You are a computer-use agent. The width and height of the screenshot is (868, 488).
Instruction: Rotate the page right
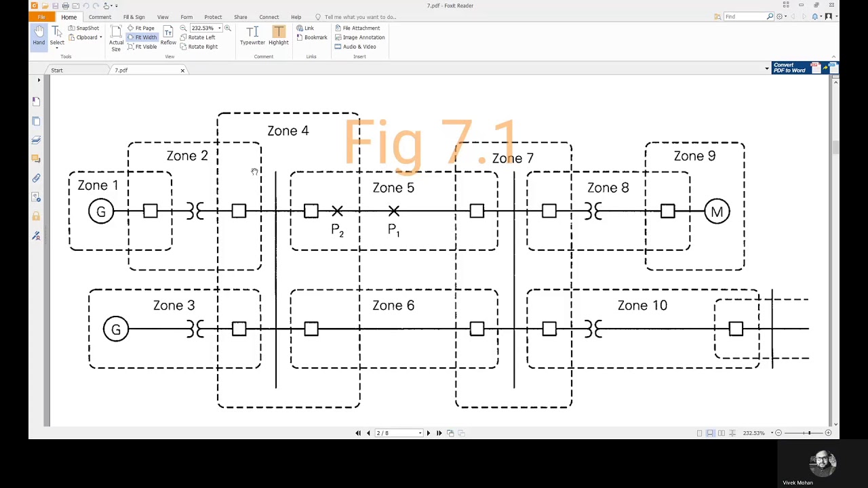point(199,47)
